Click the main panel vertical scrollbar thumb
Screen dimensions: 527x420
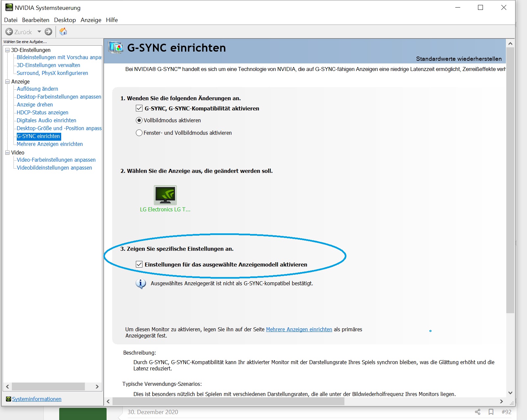click(510, 180)
